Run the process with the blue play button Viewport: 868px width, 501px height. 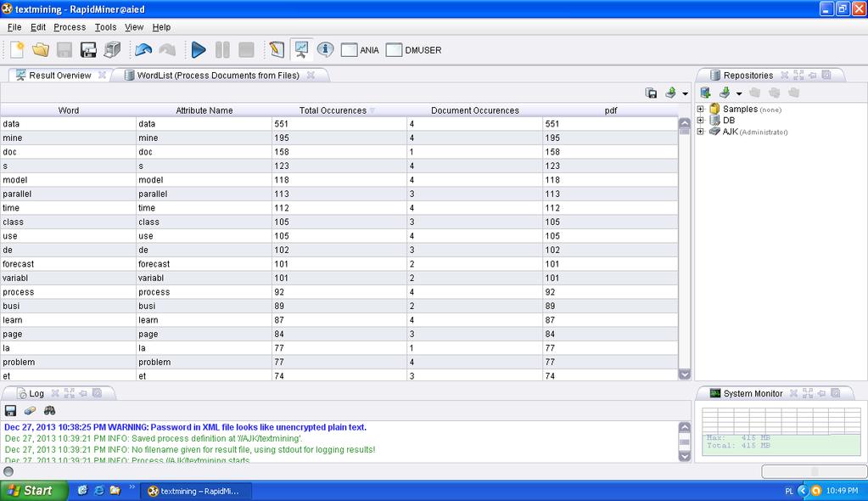click(199, 50)
